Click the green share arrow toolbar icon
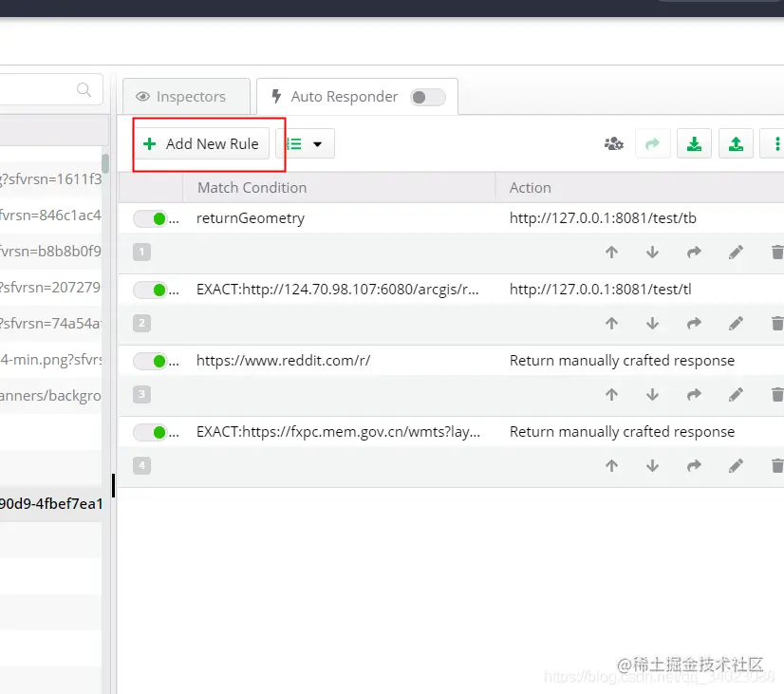Viewport: 784px width, 694px height. [x=652, y=144]
